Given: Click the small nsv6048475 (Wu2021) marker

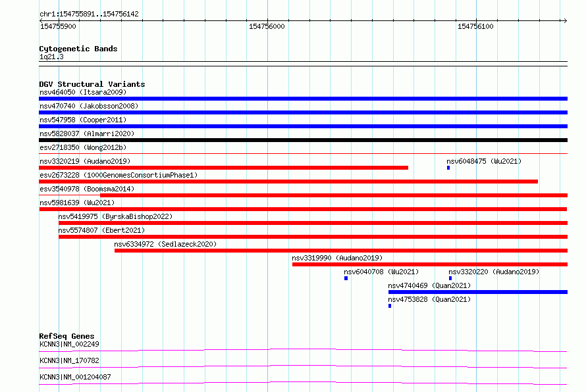Looking at the screenshot, I should [448, 168].
